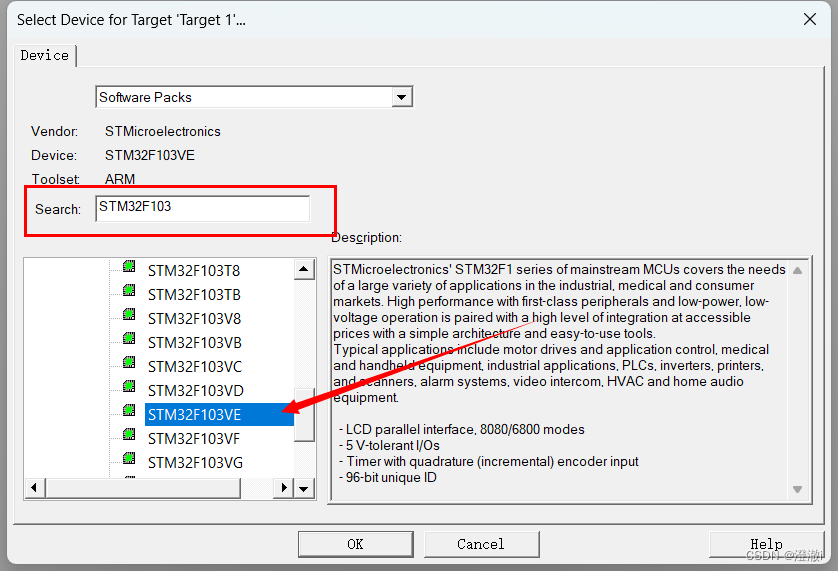The image size is (838, 571).
Task: Click the chip icon next to STM32F103V8
Action: tap(129, 314)
